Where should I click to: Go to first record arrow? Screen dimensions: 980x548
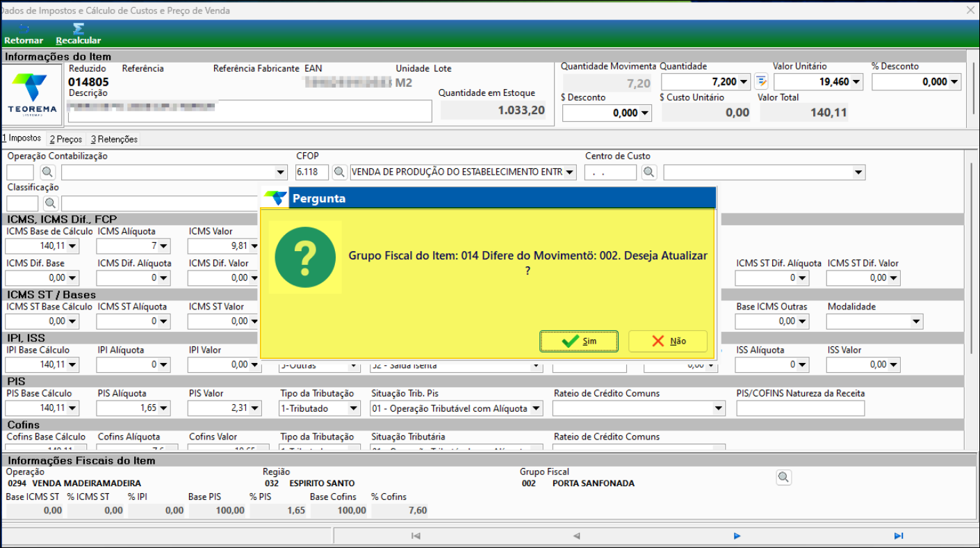[x=416, y=536]
